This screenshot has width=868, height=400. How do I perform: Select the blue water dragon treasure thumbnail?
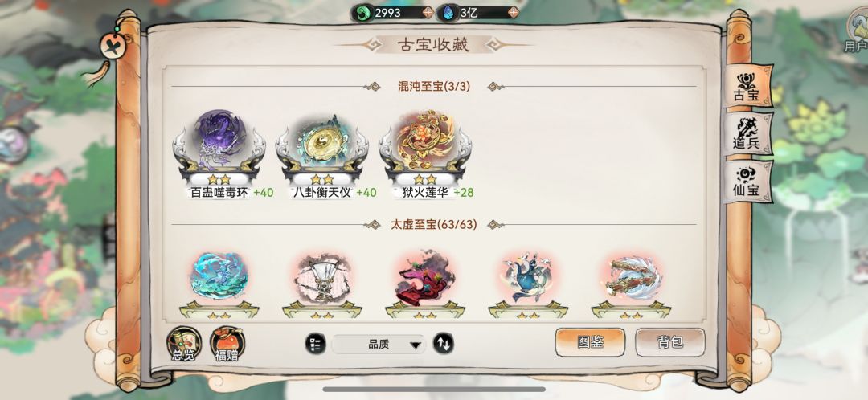(219, 276)
